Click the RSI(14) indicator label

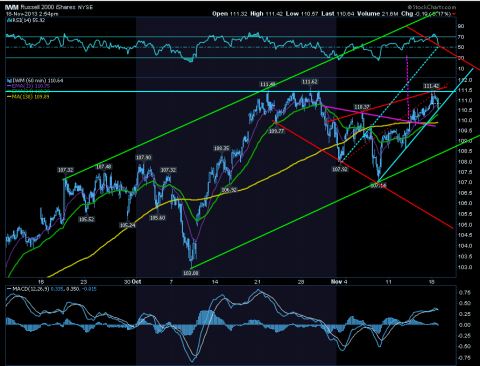tap(27, 20)
